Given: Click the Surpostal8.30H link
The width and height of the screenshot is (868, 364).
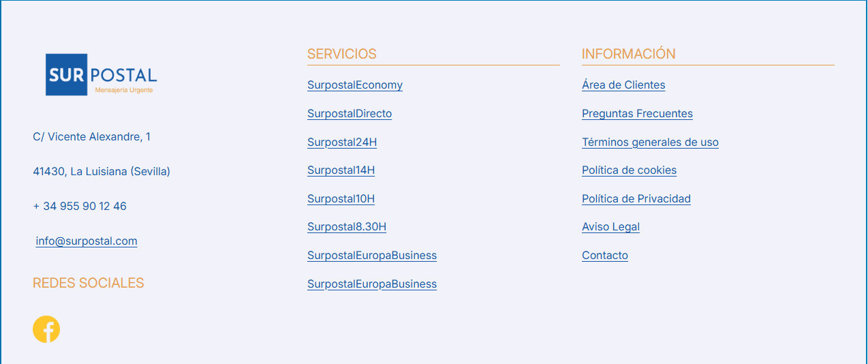Looking at the screenshot, I should pos(347,227).
